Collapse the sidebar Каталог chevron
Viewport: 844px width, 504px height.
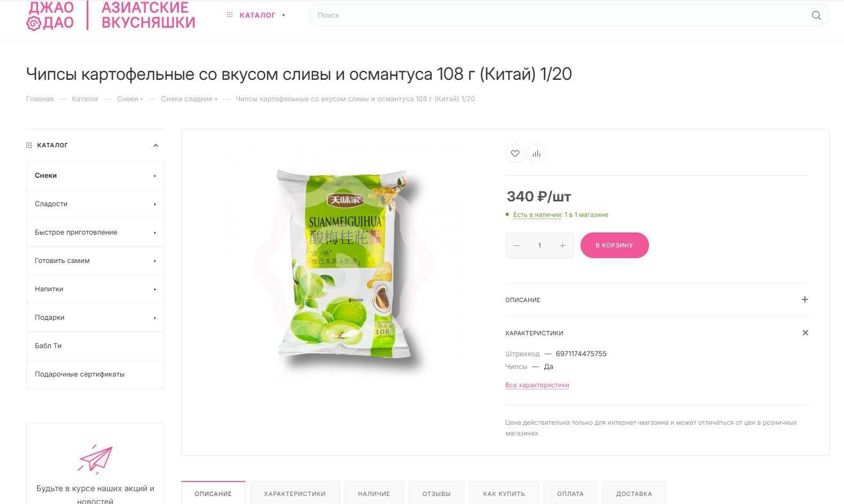click(156, 146)
